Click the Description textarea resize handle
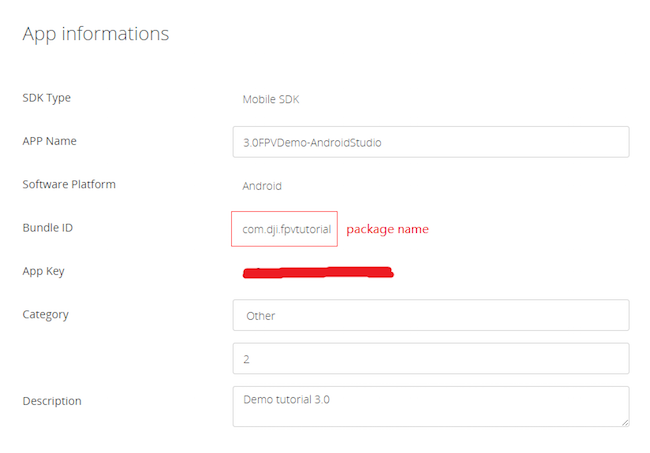 (x=624, y=422)
